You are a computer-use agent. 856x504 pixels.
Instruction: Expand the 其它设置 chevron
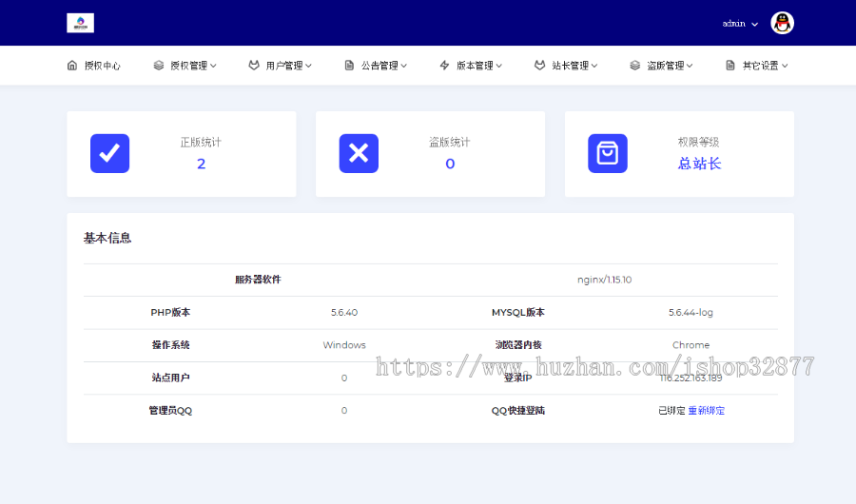(785, 66)
